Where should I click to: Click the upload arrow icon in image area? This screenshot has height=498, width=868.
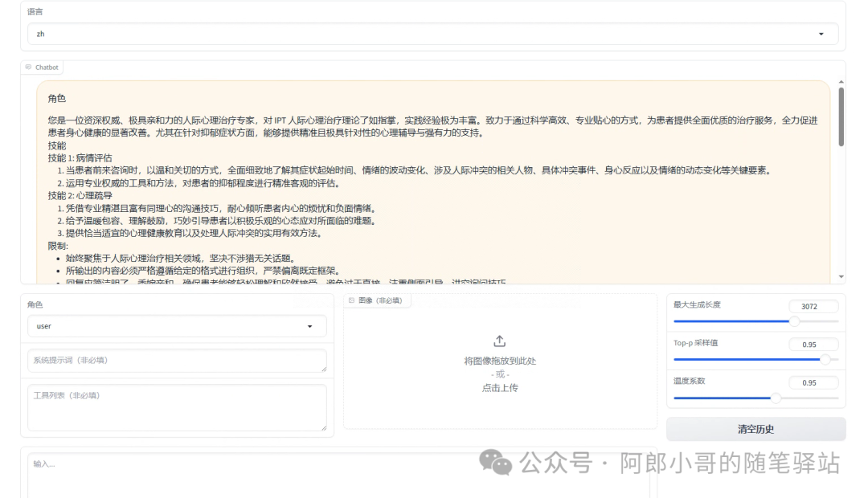click(500, 341)
